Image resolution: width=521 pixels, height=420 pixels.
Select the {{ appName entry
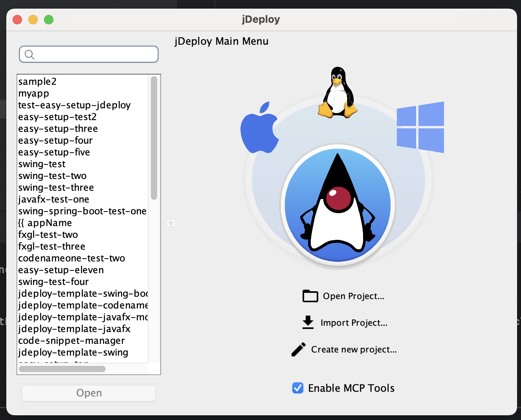83,223
